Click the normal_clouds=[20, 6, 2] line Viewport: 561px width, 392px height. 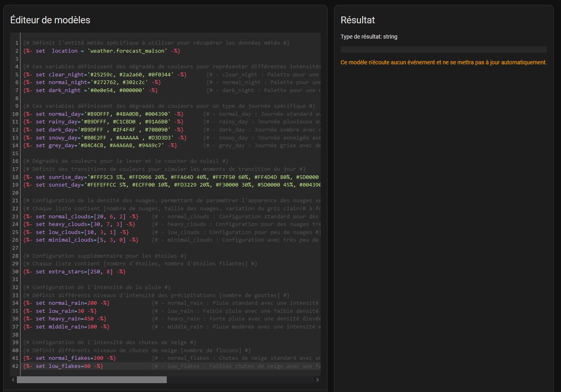click(x=172, y=217)
